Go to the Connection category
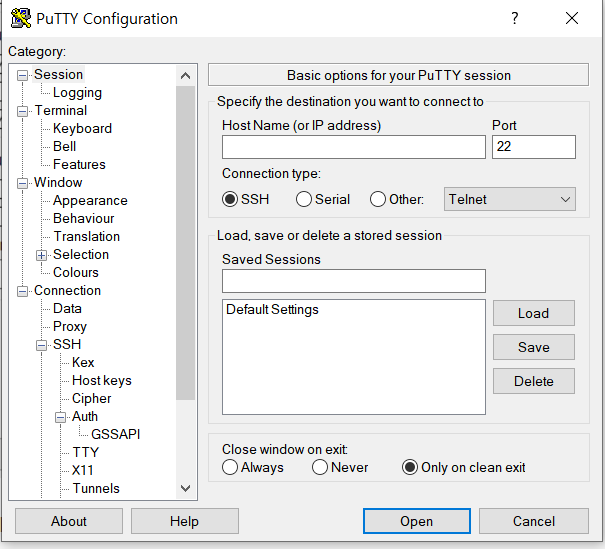Viewport: 605px width, 549px height. (67, 291)
